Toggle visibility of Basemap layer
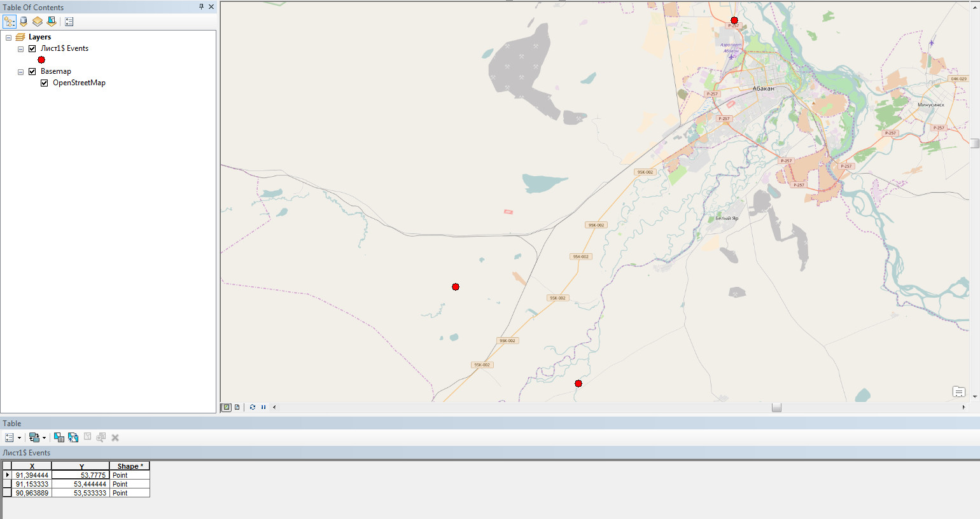The height and width of the screenshot is (519, 980). pyautogui.click(x=32, y=71)
